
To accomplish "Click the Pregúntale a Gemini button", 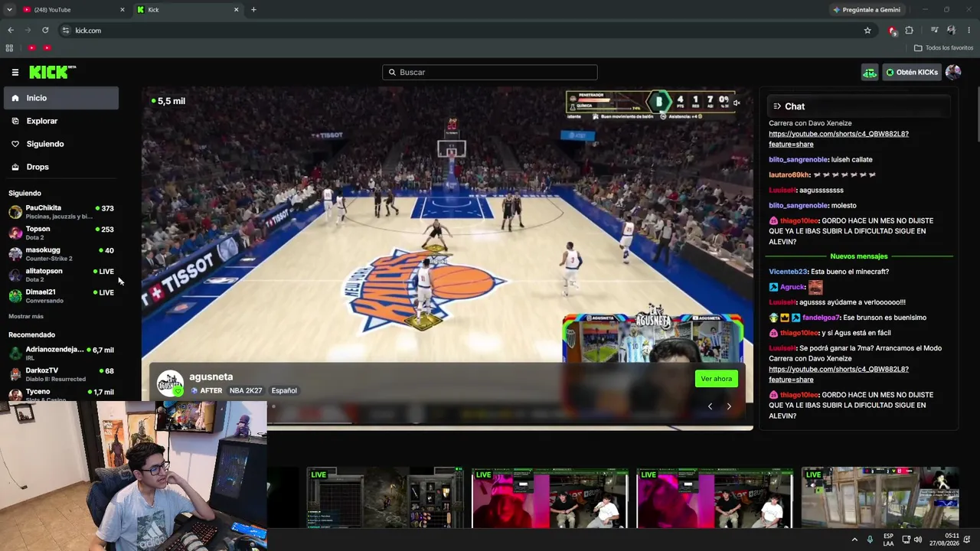I will click(866, 10).
